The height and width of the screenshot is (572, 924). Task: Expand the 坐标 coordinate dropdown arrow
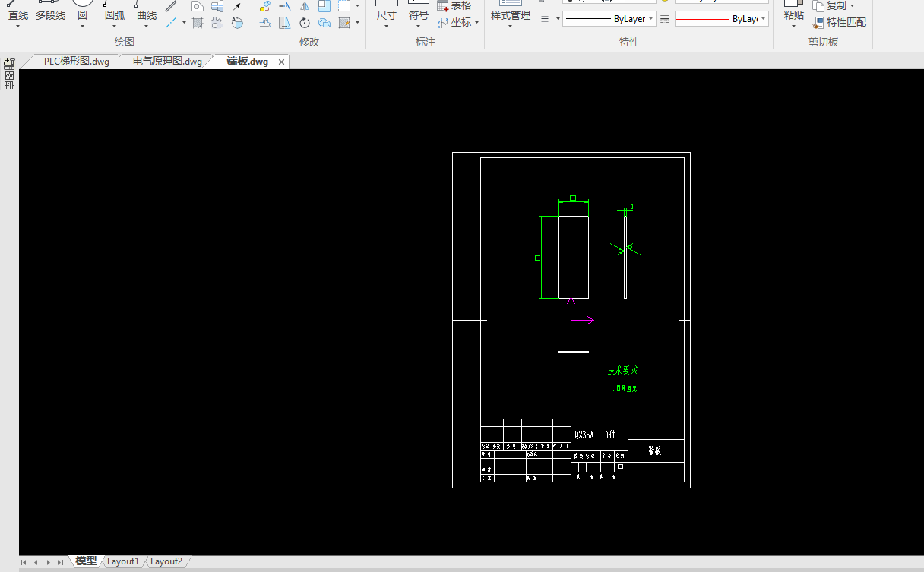click(476, 23)
